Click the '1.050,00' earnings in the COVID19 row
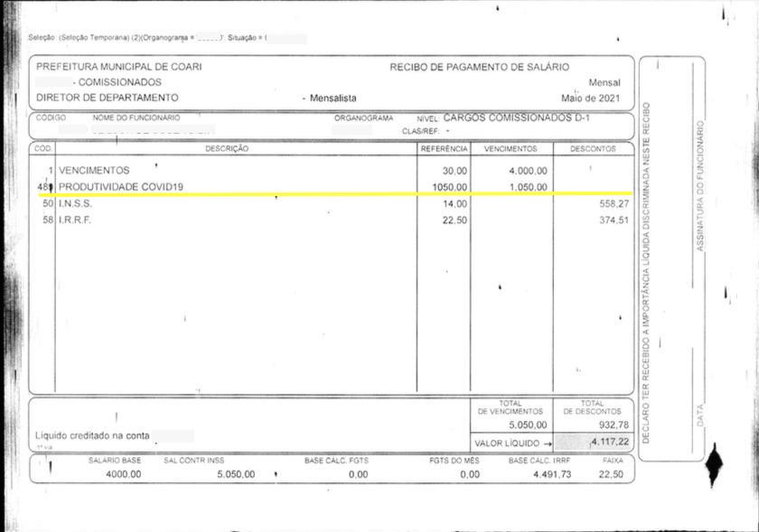This screenshot has height=532, width=759. (529, 187)
